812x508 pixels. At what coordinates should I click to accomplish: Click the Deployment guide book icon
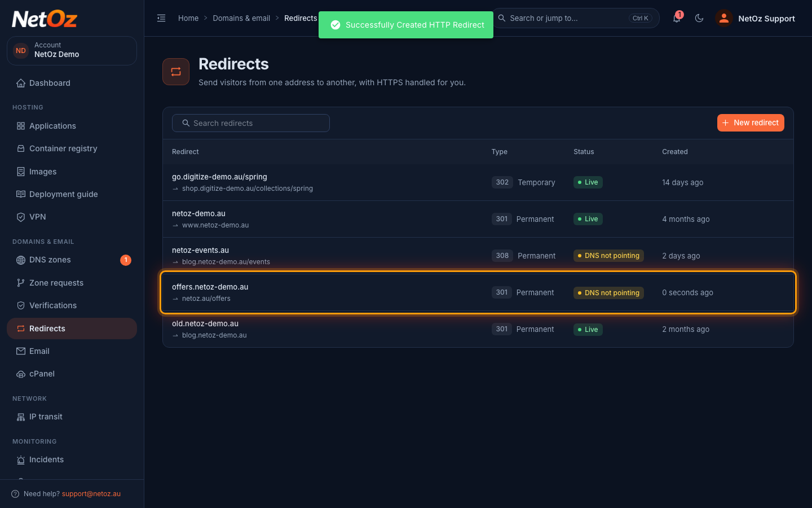(21, 194)
